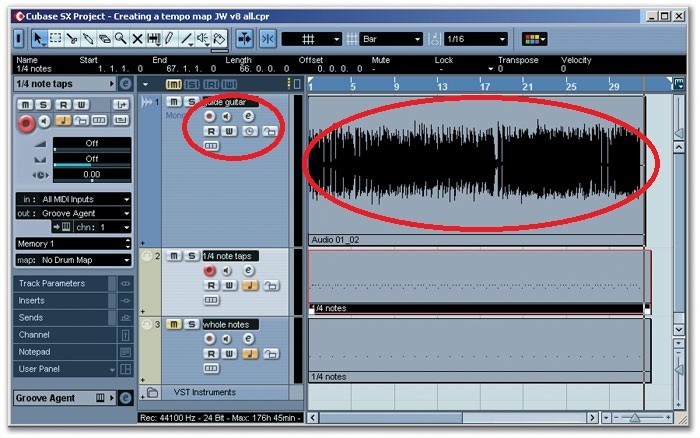Click the global Read 'R' button in track list header
The width and height of the screenshot is (700, 438).
point(211,84)
